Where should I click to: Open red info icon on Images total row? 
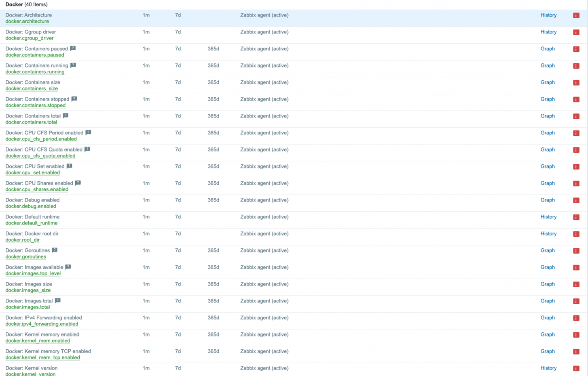(576, 301)
